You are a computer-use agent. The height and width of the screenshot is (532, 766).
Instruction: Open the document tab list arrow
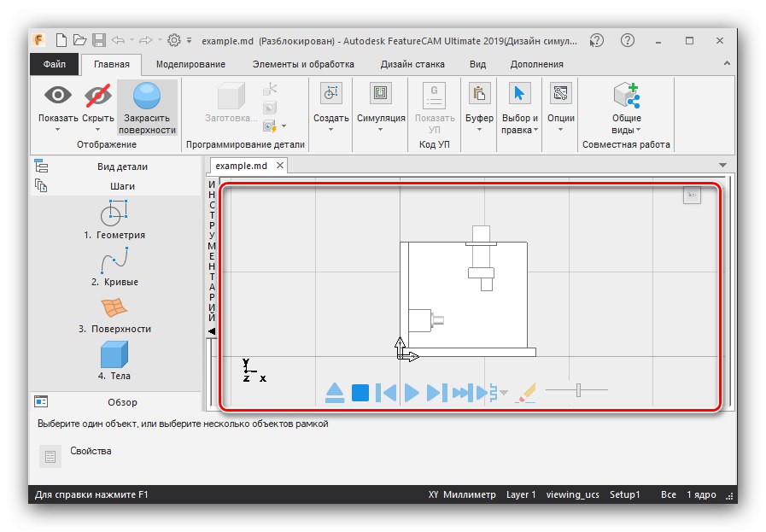point(722,165)
